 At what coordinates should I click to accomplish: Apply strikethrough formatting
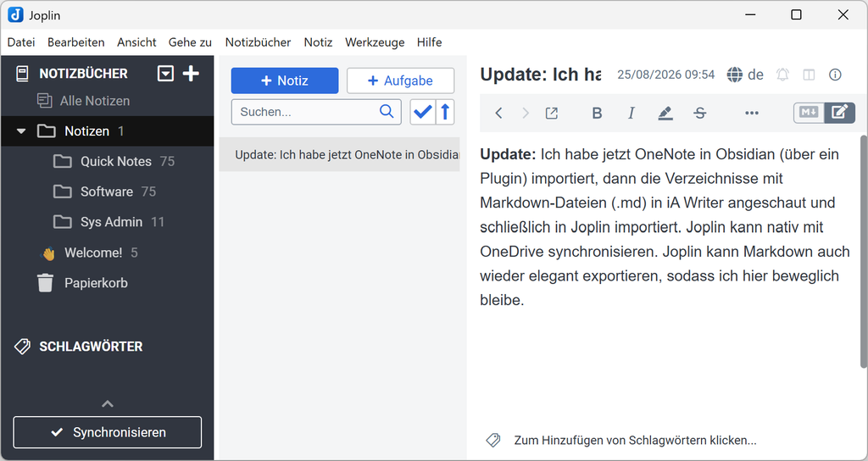[699, 113]
